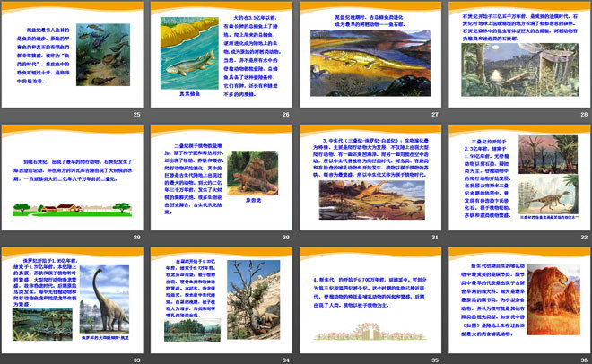Select slide 33 with the long-necked dinosaur

pyautogui.click(x=73, y=300)
